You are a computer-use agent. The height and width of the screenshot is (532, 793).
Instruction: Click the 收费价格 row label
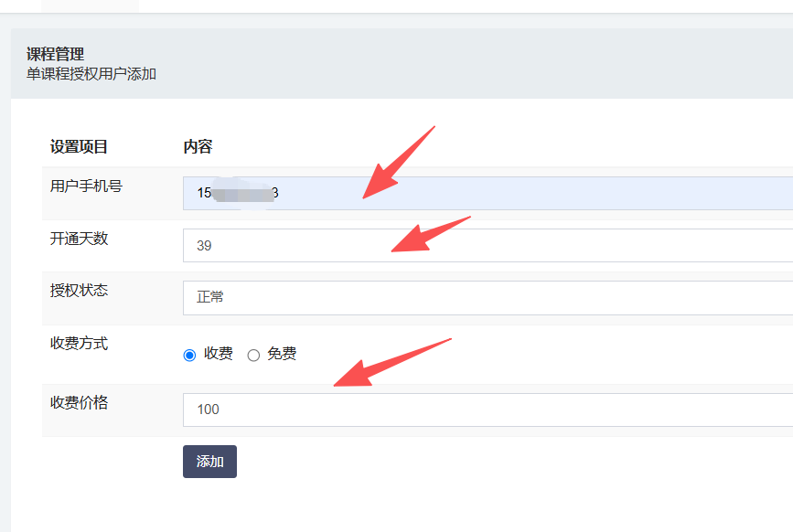(x=79, y=402)
